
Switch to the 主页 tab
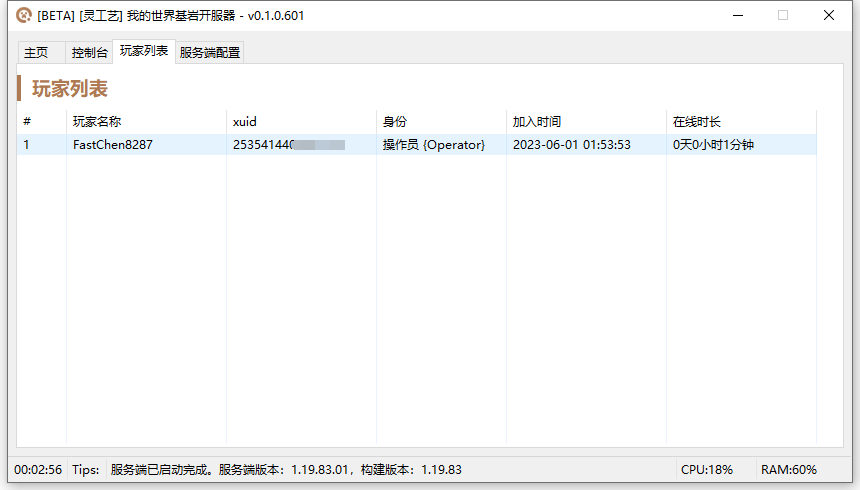(x=37, y=53)
